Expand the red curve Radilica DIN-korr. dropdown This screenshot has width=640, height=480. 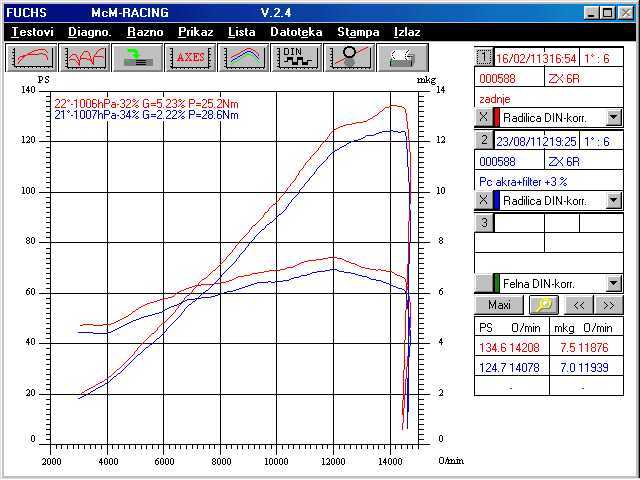click(x=614, y=117)
